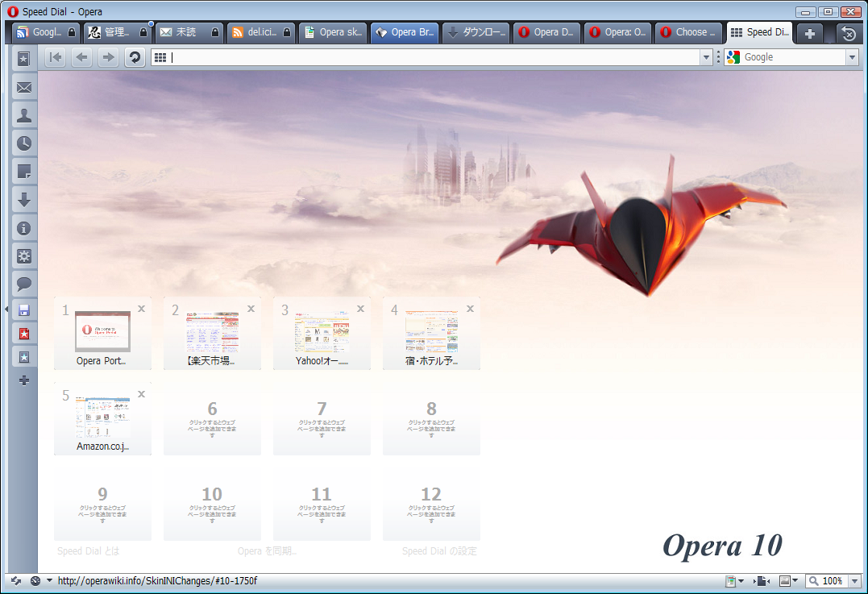Go back to previous page
The height and width of the screenshot is (594, 868).
click(x=82, y=57)
